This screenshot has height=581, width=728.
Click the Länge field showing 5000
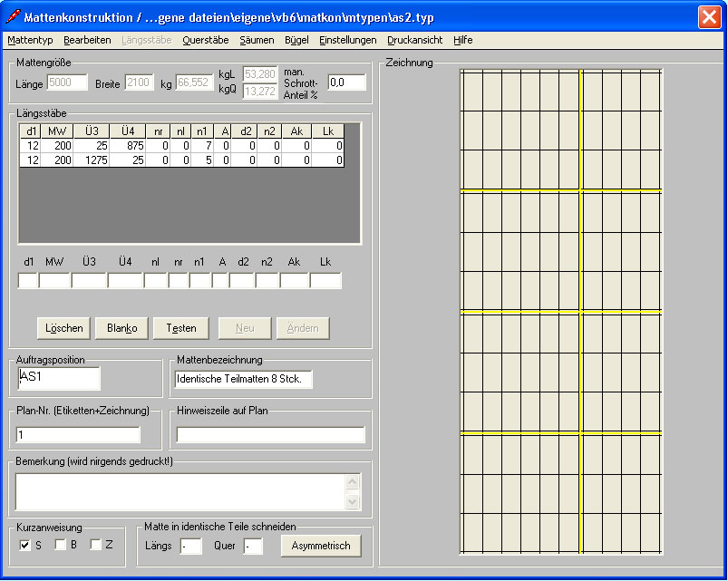(x=67, y=82)
